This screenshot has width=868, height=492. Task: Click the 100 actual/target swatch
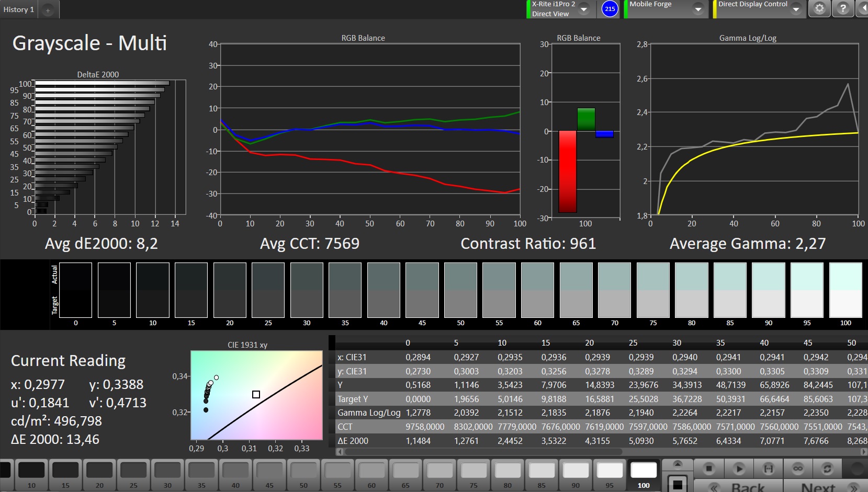coord(846,290)
